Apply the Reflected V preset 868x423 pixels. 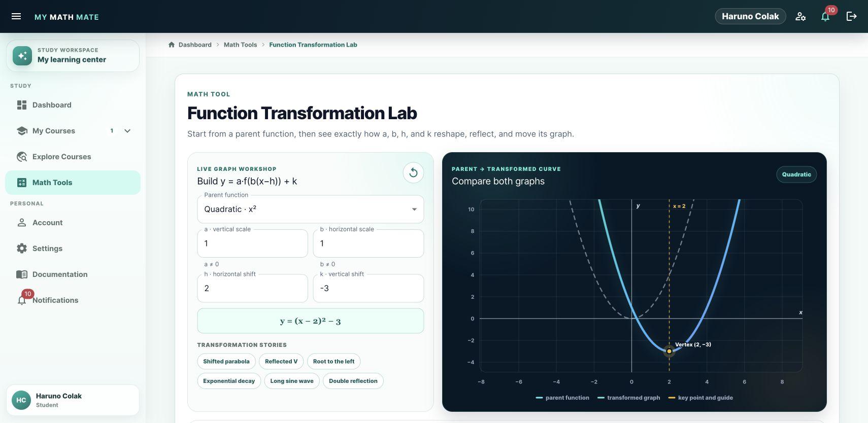281,362
